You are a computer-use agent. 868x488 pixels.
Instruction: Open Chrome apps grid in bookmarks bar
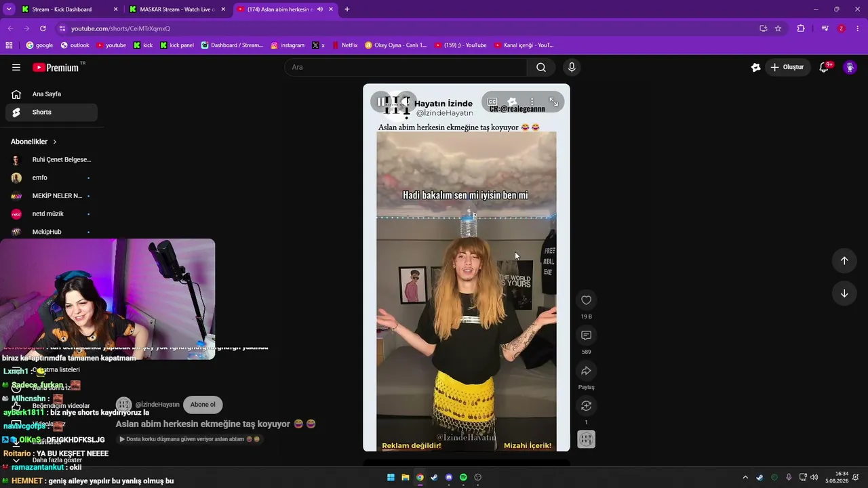tap(9, 45)
